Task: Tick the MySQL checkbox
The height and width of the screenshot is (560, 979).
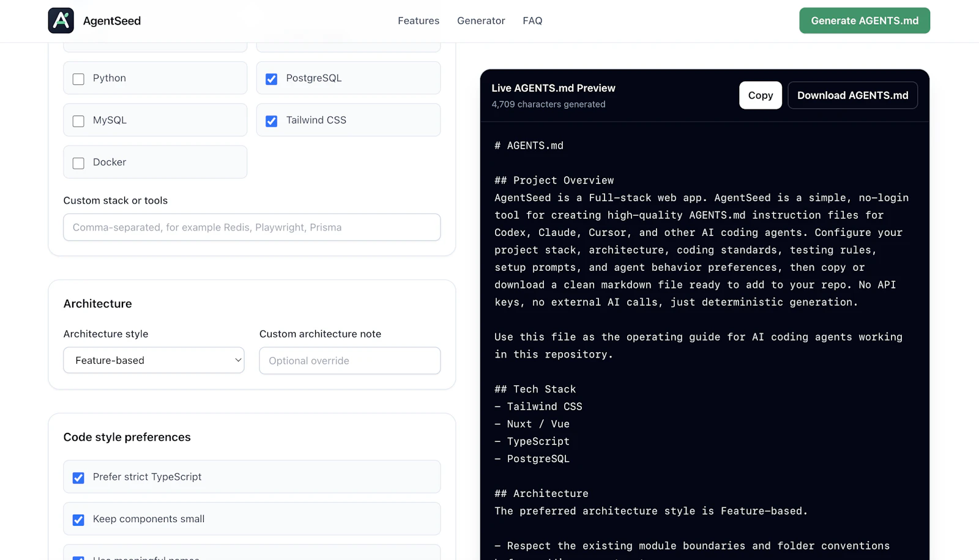Action: point(78,121)
